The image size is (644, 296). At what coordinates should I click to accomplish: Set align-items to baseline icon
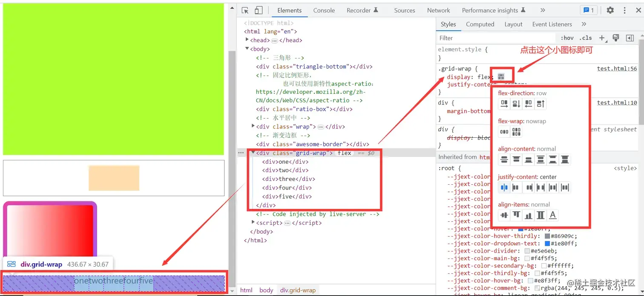tap(553, 215)
